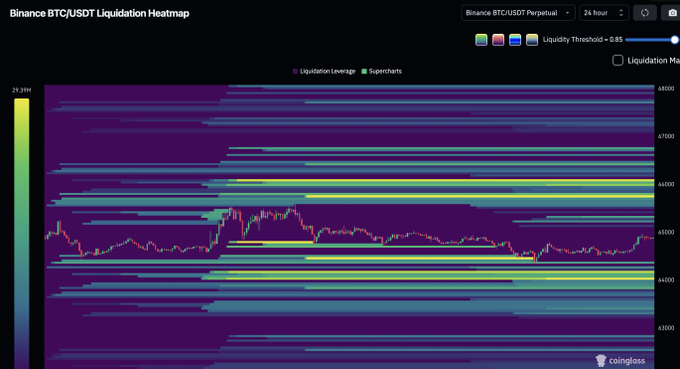Click the 29.39M color scale label
Viewport: 680px width, 369px height.
pyautogui.click(x=21, y=90)
